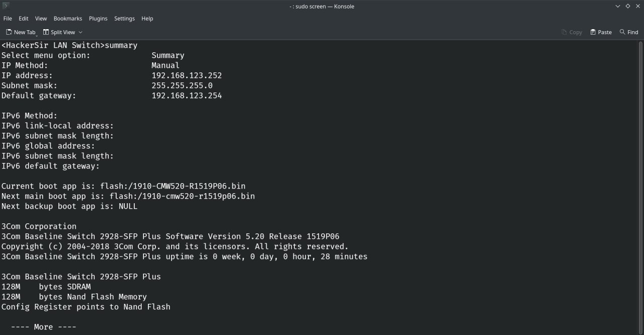
Task: Expand the Split View dropdown arrow
Action: (x=80, y=32)
